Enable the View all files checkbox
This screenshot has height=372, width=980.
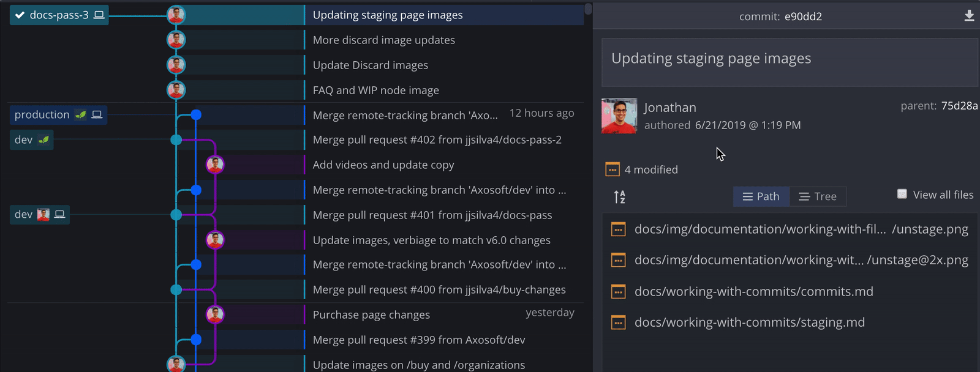coord(902,194)
